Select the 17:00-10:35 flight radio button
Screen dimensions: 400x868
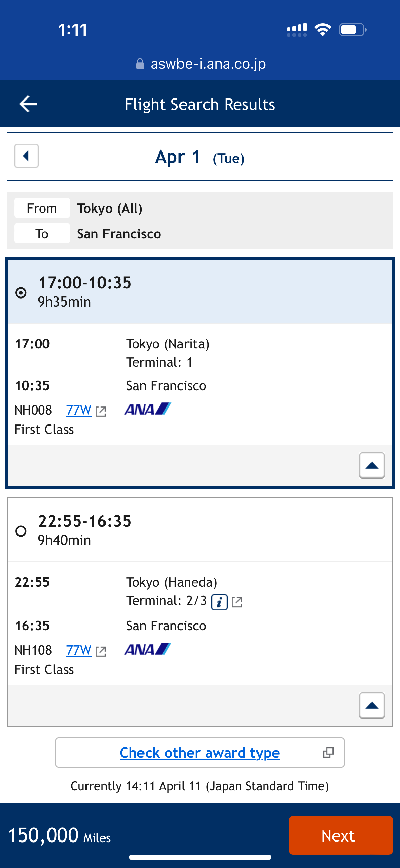[x=21, y=292]
